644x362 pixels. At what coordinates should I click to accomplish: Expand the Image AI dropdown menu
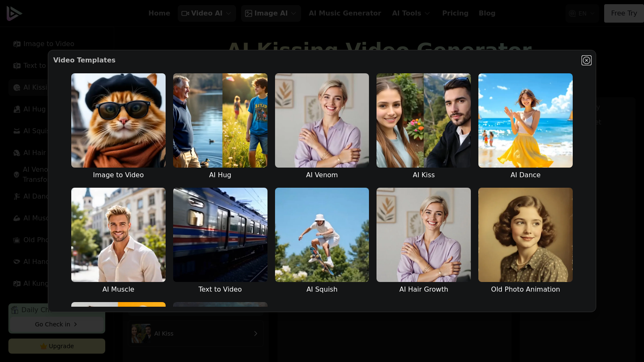tap(271, 13)
